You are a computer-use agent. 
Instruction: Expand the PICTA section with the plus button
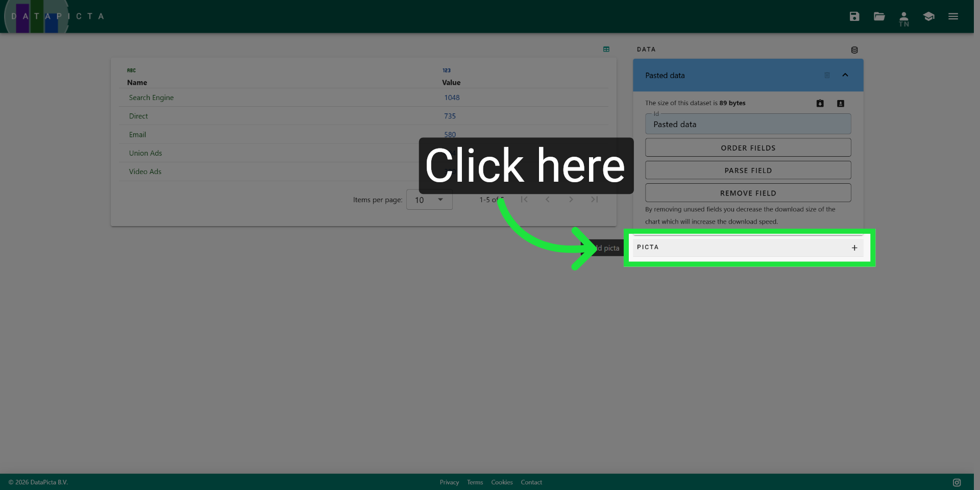tap(854, 248)
